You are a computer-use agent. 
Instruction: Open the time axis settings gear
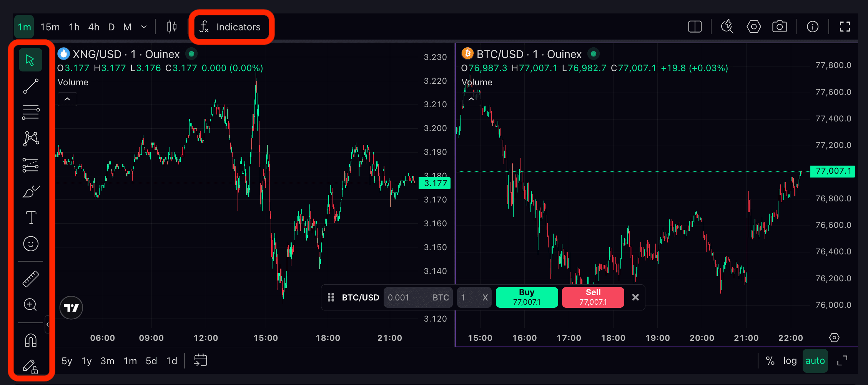(834, 338)
